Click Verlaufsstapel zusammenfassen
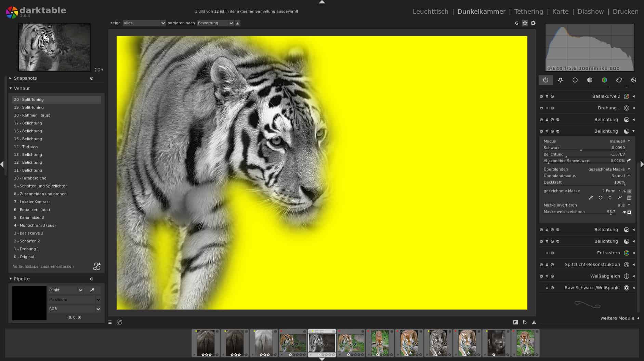The width and height of the screenshot is (644, 361). (43, 266)
